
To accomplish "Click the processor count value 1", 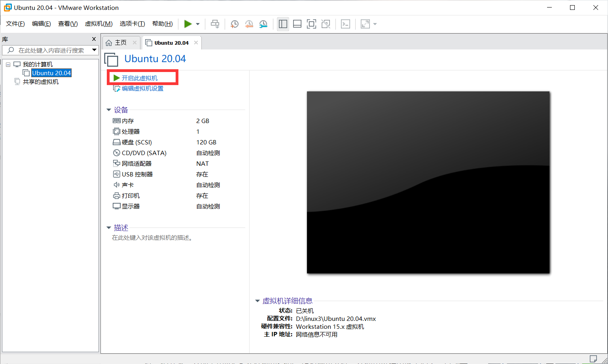I will (198, 131).
